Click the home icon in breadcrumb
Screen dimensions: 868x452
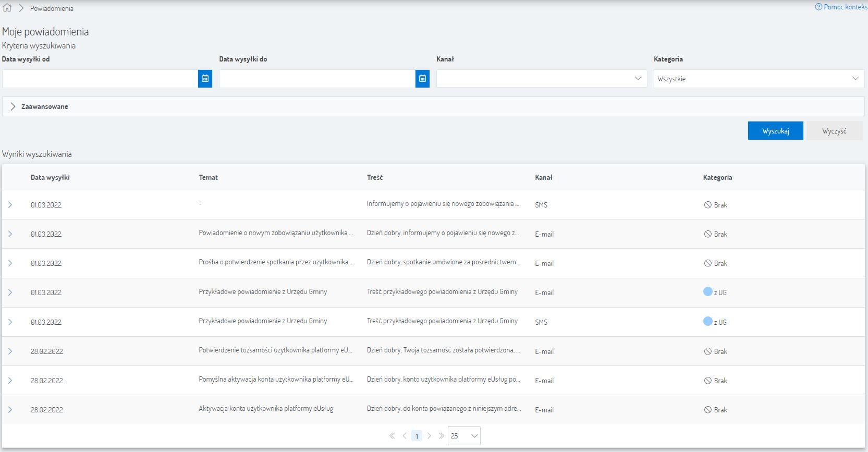pyautogui.click(x=7, y=8)
